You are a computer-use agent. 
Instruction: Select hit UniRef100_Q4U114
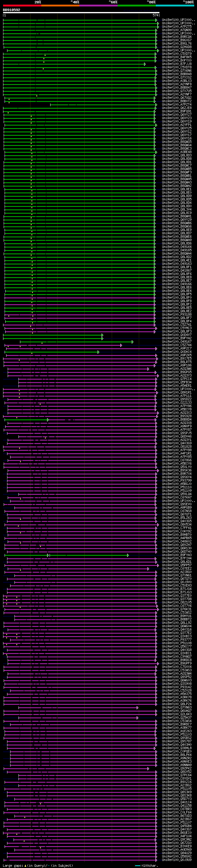click(x=177, y=802)
